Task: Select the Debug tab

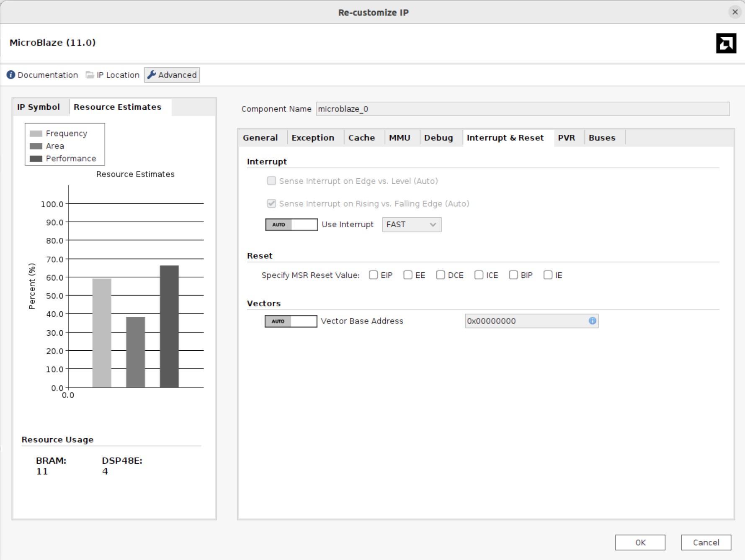Action: [438, 138]
